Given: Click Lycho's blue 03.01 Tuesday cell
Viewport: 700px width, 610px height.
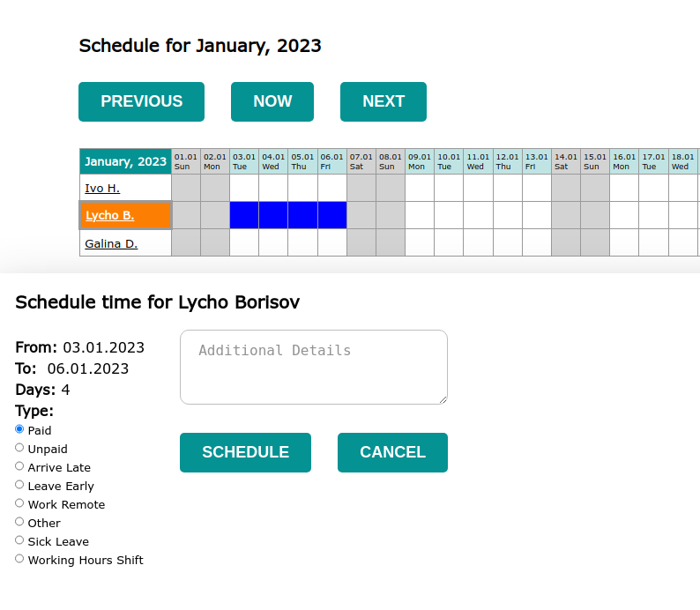Looking at the screenshot, I should [x=244, y=215].
